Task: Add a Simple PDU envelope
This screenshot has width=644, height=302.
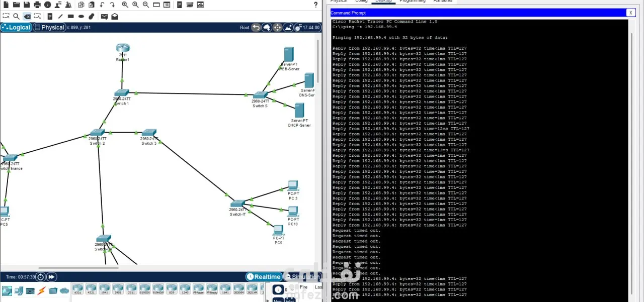Action: point(104,17)
